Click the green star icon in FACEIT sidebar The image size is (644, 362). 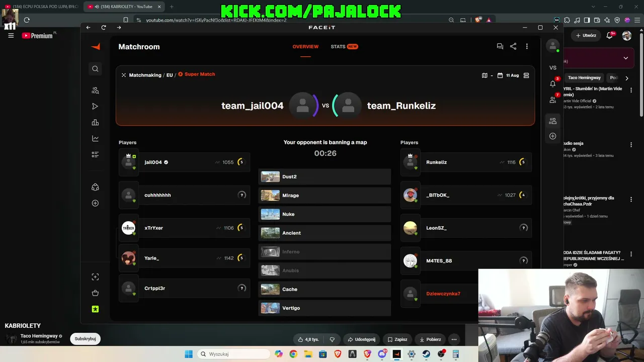[x=95, y=309]
